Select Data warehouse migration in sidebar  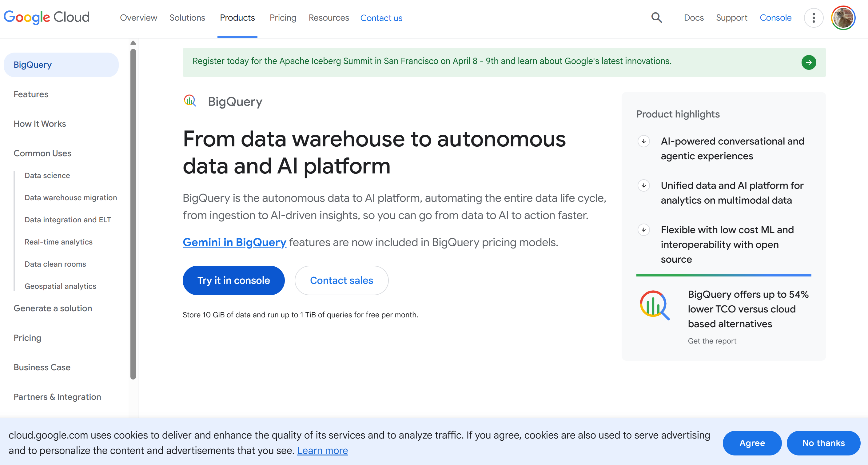coord(71,197)
